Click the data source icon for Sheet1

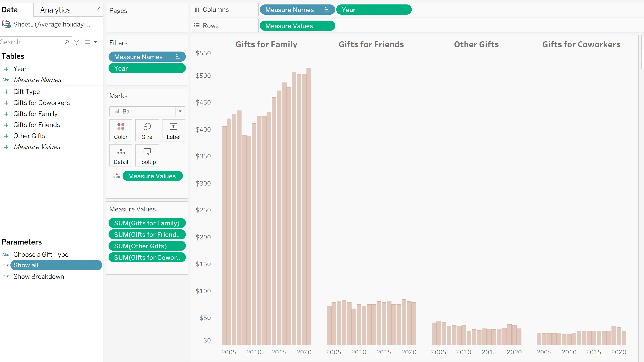tap(6, 24)
